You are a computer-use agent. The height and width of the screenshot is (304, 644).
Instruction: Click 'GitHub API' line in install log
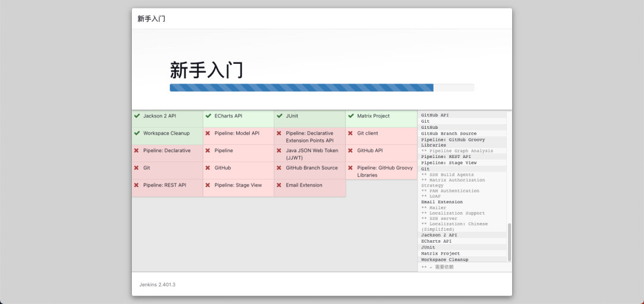click(435, 116)
